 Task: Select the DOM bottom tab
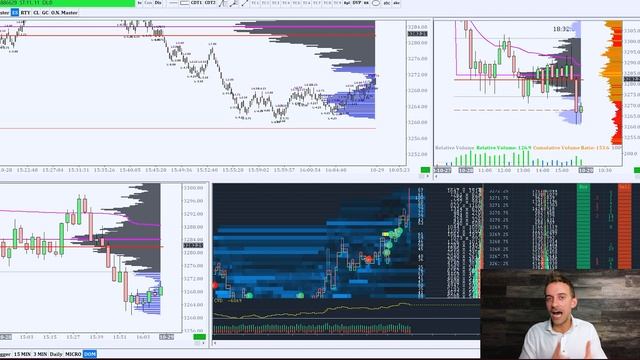click(90, 354)
